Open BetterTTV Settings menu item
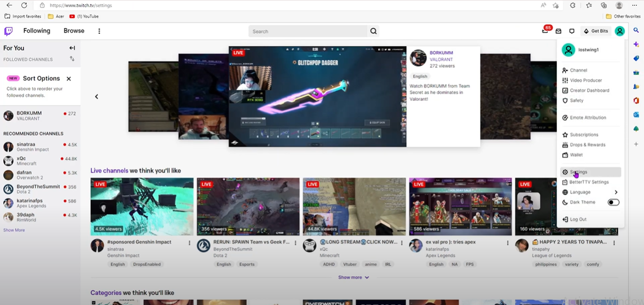The width and height of the screenshot is (644, 305). click(x=590, y=182)
